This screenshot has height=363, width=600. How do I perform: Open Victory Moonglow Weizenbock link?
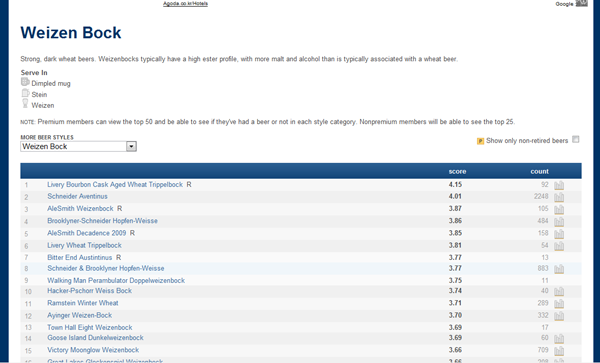[x=93, y=350]
